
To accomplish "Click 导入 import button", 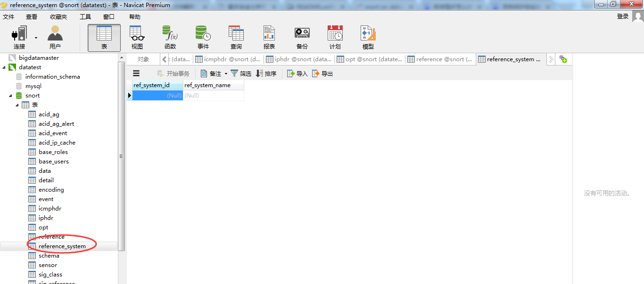I will click(x=297, y=73).
